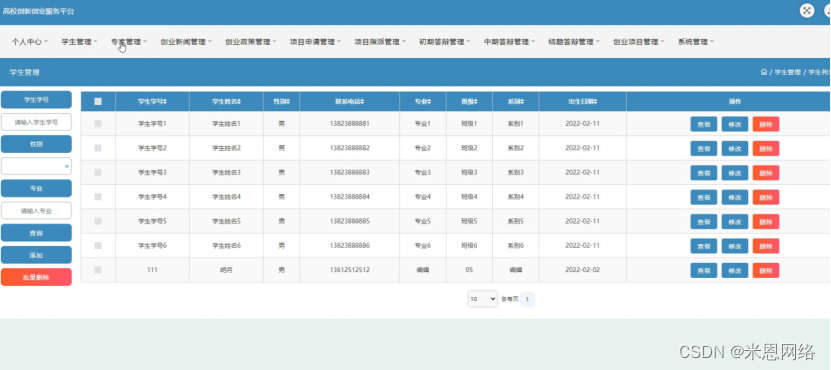Check the box for row 学生学号2

click(98, 148)
